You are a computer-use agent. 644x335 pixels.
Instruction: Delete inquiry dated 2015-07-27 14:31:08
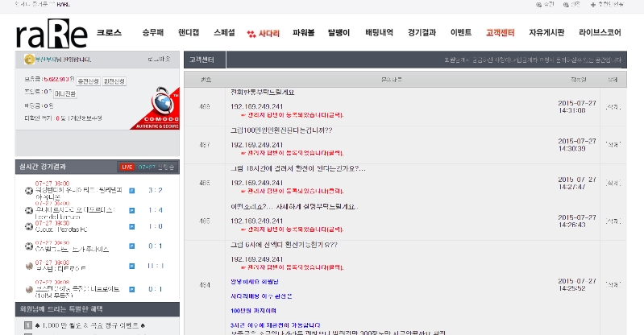coord(613,107)
